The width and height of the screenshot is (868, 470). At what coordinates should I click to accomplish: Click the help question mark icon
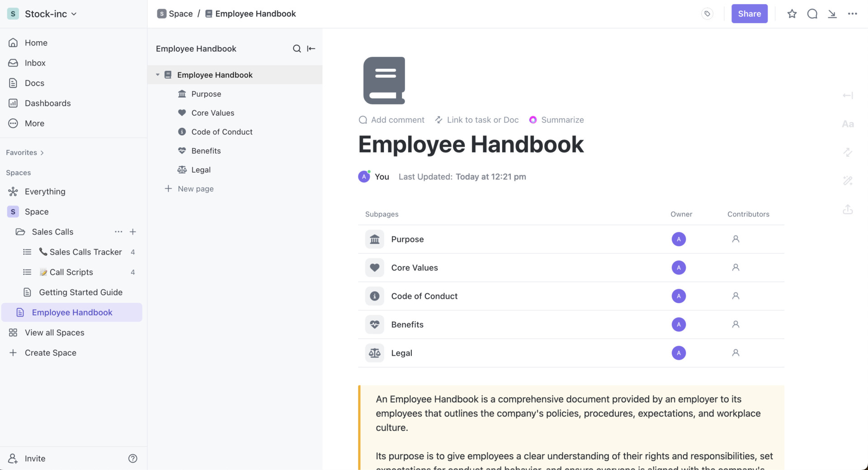132,458
